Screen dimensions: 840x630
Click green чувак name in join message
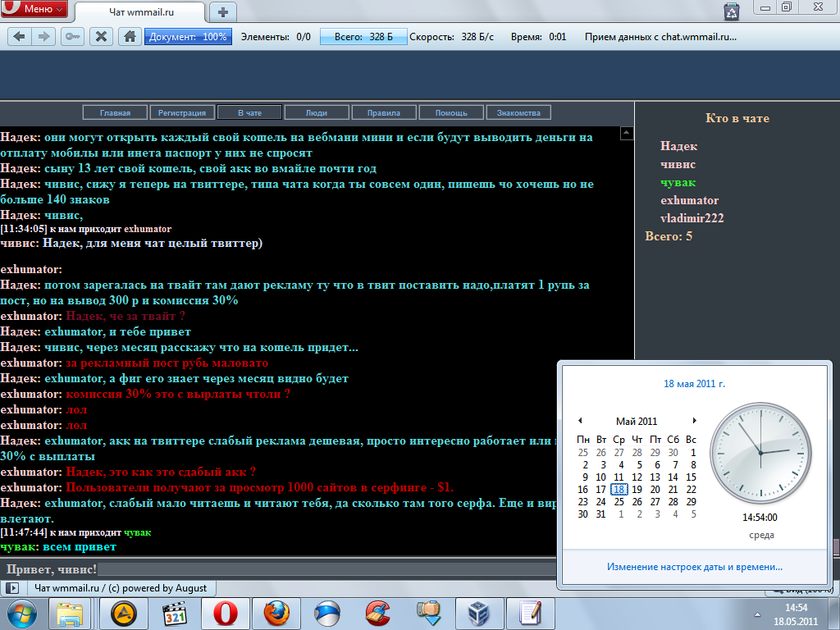(138, 532)
